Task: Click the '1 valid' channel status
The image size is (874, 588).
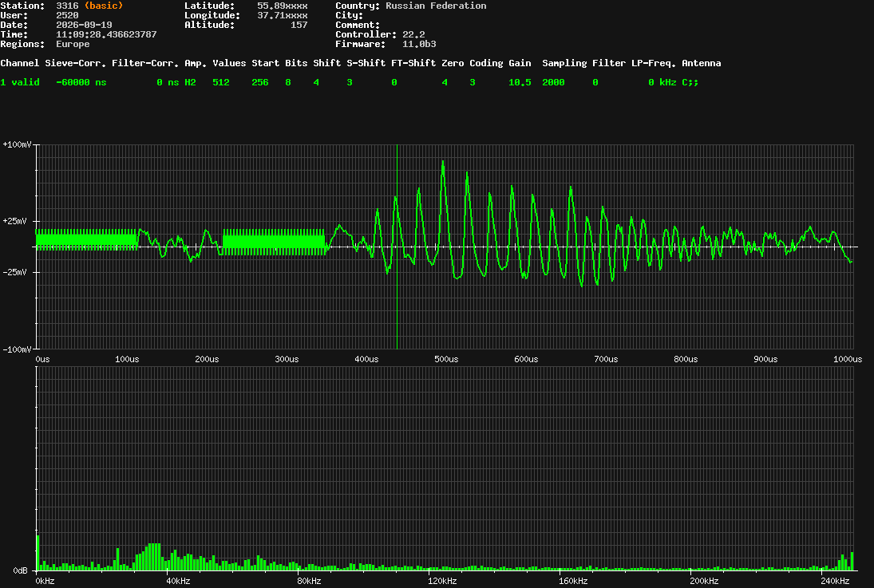Action: 20,82
